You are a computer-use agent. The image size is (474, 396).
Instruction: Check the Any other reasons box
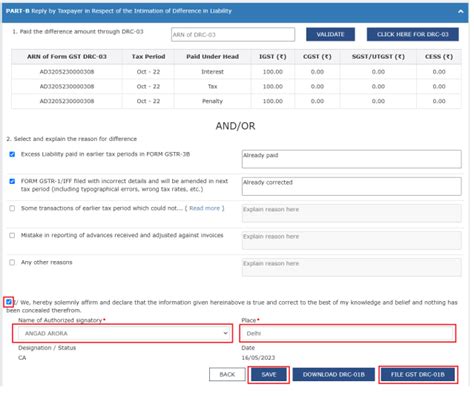point(12,262)
